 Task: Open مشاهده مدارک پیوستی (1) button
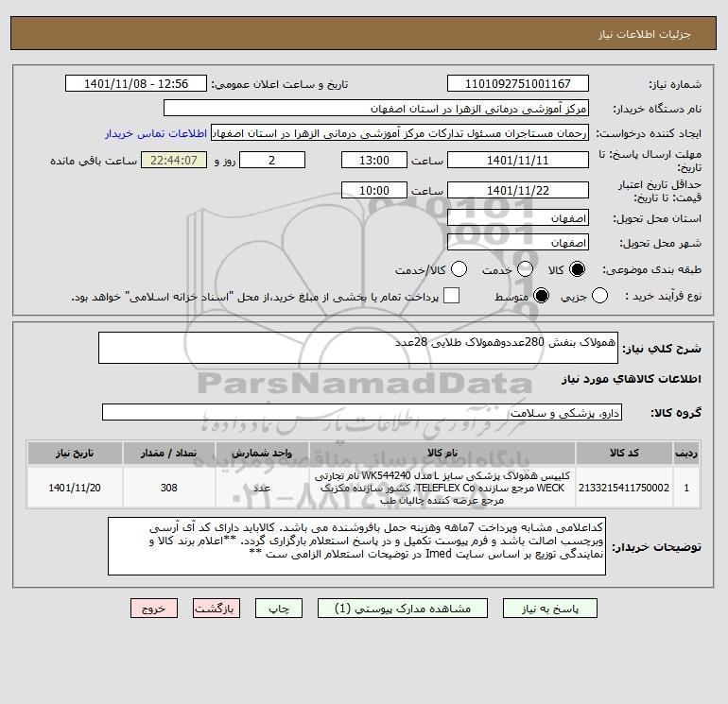403,609
